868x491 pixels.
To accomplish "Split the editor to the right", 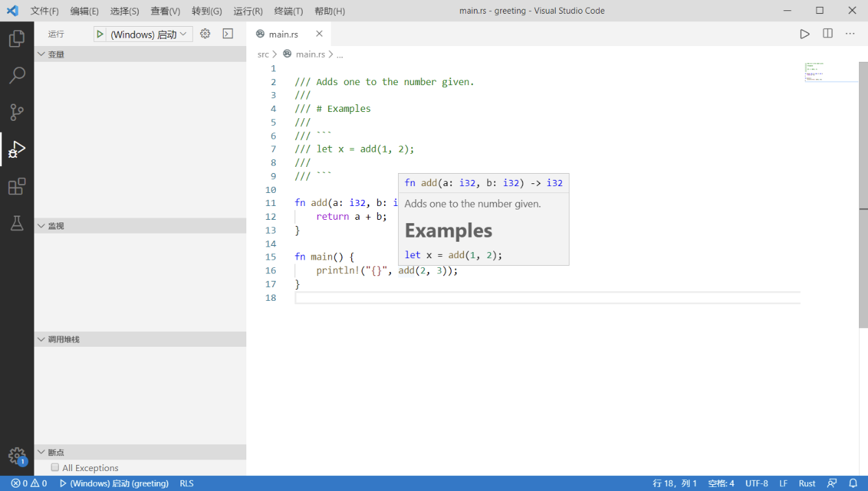I will point(828,34).
